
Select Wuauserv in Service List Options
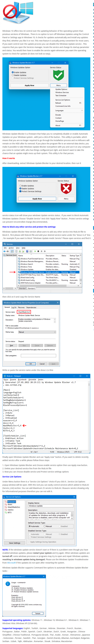click(12, 502)
